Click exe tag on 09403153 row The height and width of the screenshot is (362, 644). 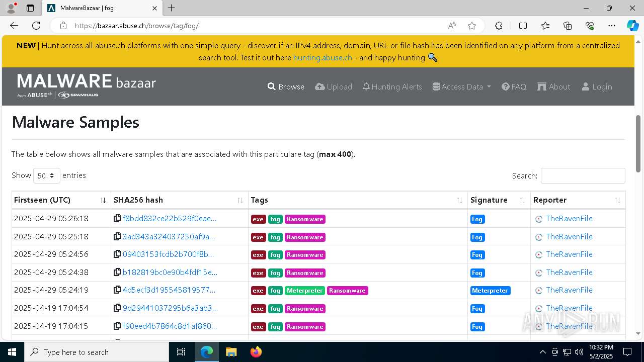258,255
